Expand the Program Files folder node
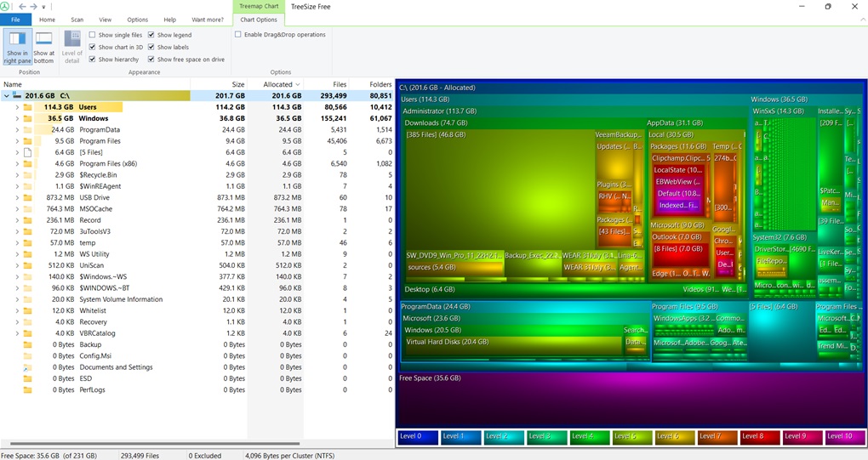868x460 pixels. pos(17,141)
